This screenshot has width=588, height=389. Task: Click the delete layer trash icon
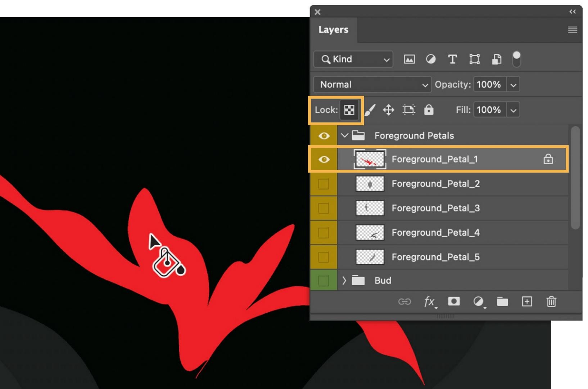551,302
